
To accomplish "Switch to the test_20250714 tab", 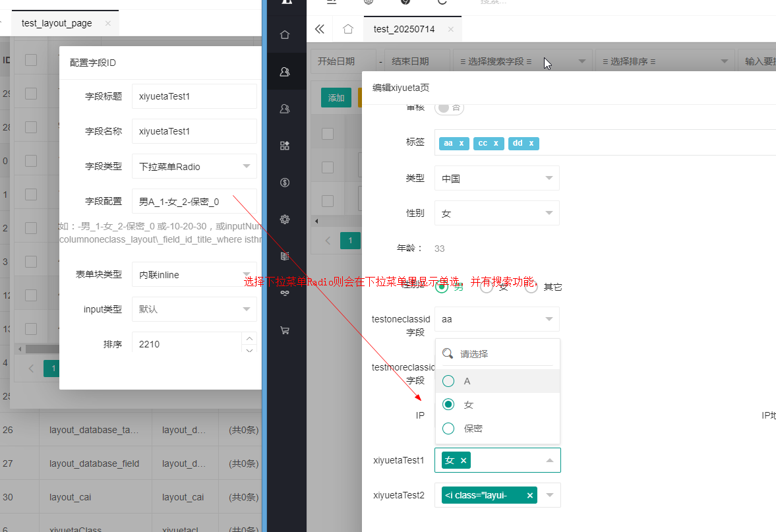I will 403,29.
